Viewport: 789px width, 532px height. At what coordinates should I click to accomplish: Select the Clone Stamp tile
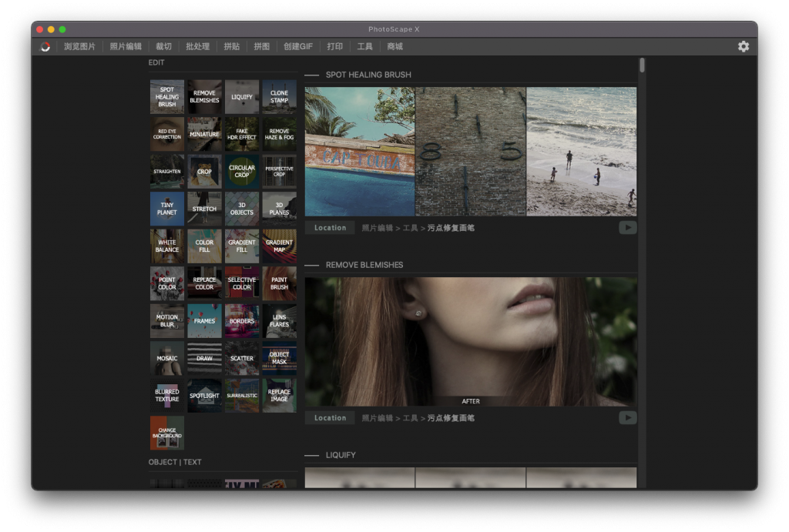[x=279, y=96]
